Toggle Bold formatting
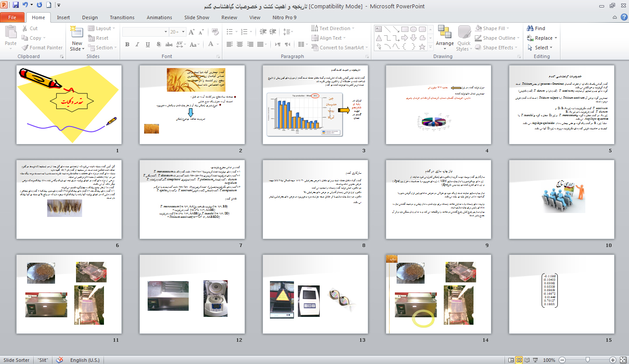 (x=127, y=45)
